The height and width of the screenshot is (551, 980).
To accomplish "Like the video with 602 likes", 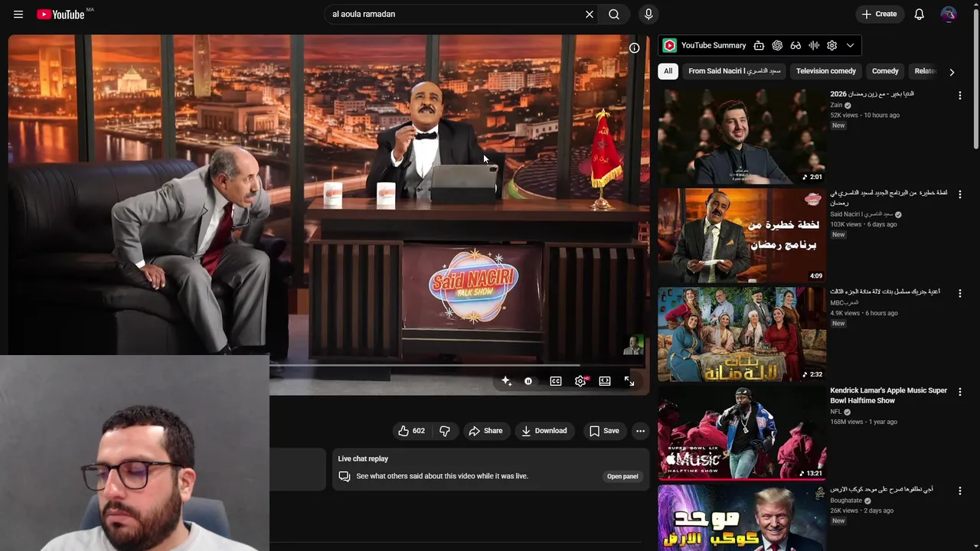I will (x=411, y=431).
